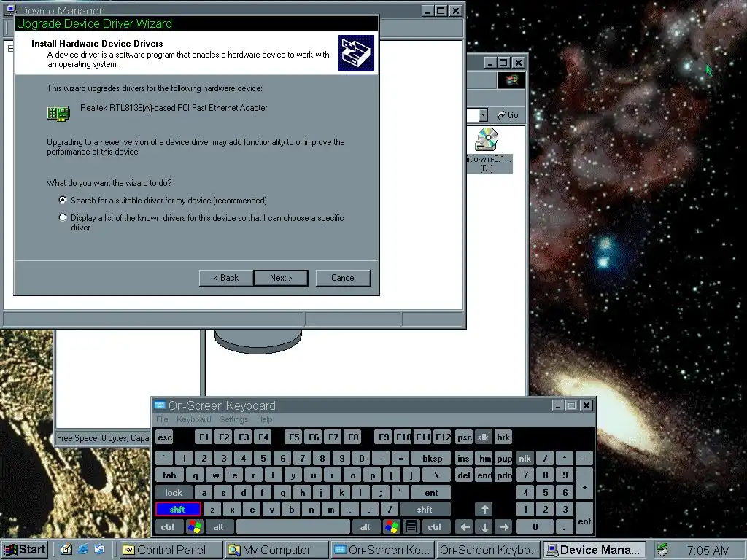Click the right Windows logo key

coord(392,526)
